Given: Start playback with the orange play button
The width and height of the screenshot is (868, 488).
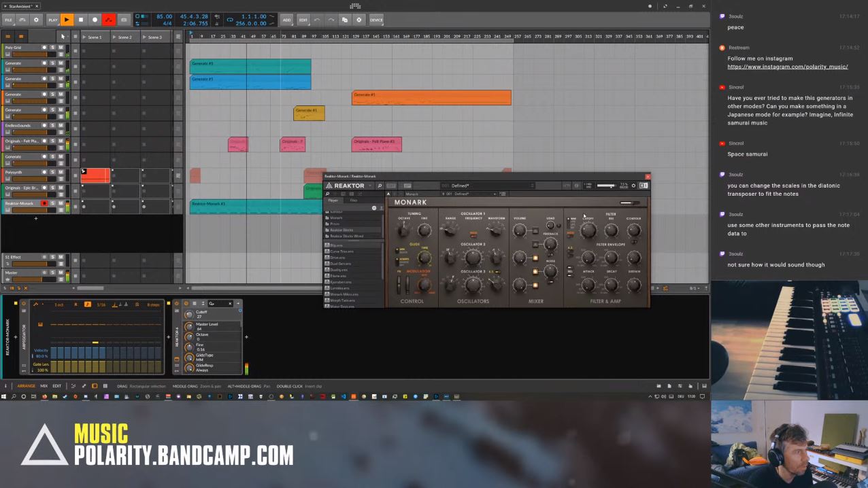Looking at the screenshot, I should click(x=67, y=20).
